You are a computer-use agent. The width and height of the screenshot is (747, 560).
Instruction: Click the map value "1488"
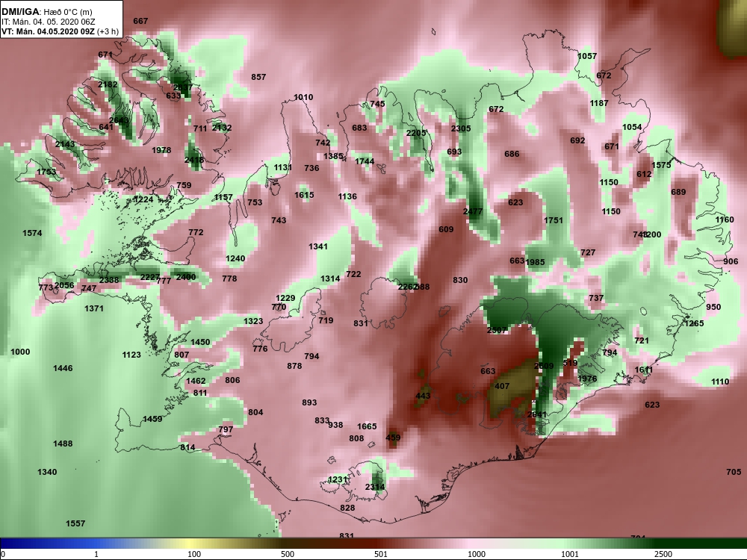pyautogui.click(x=63, y=444)
